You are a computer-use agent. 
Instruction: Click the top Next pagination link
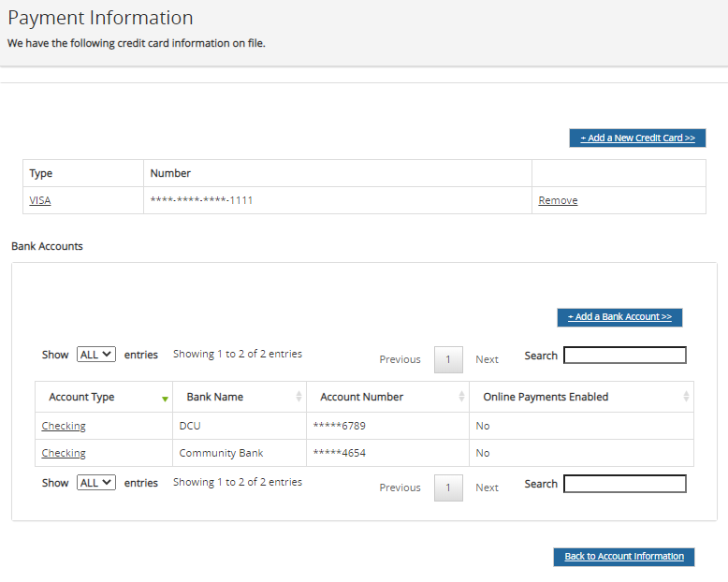(487, 359)
